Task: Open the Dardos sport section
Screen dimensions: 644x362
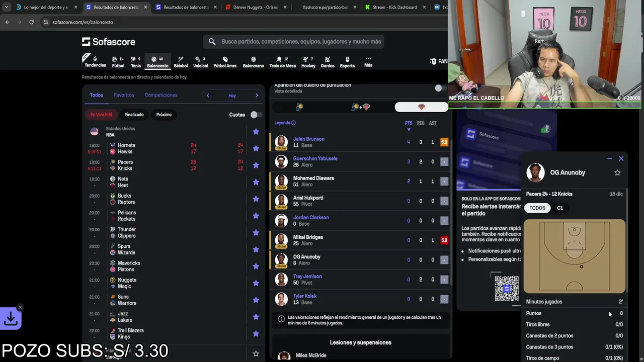Action: pos(328,62)
